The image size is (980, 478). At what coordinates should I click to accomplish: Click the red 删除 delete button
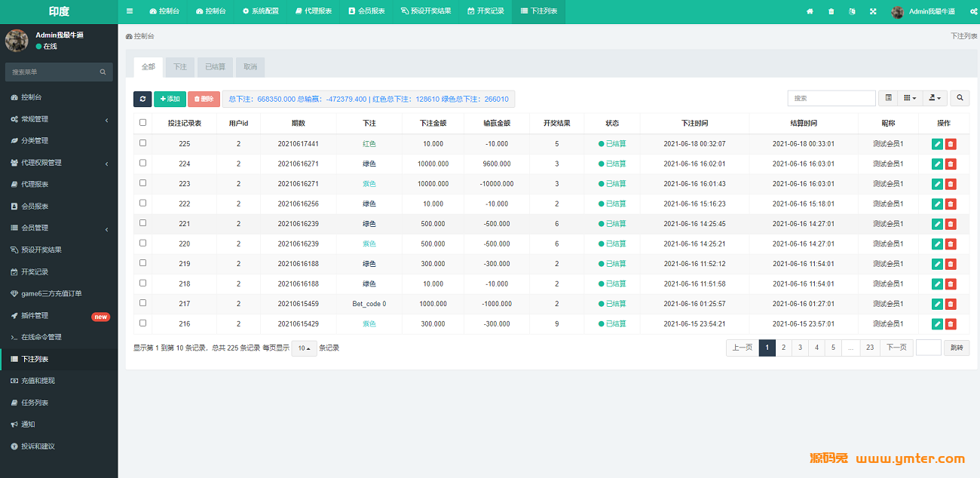pyautogui.click(x=204, y=99)
